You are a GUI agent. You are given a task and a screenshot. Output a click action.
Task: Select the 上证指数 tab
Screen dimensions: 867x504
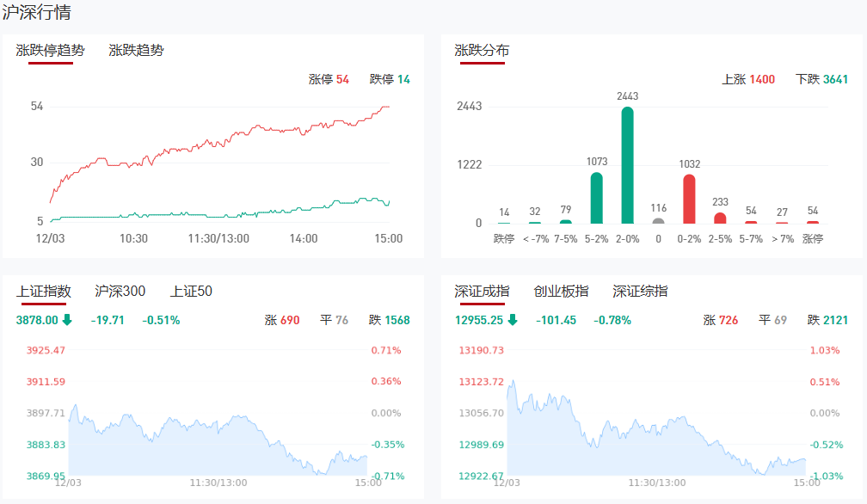(43, 291)
